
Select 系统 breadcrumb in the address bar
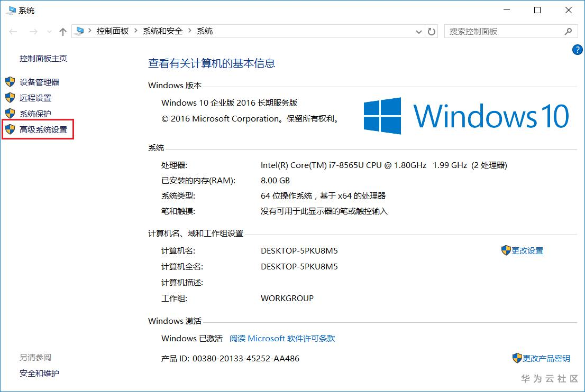[205, 31]
